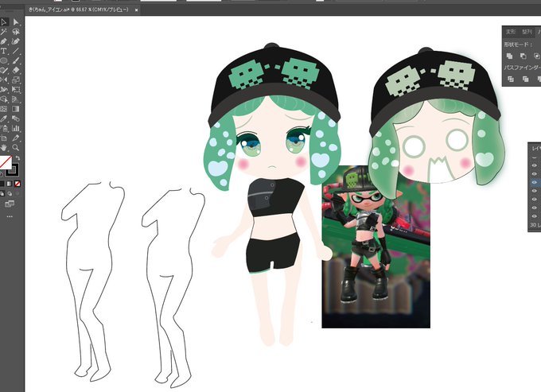Select the Scale tool
This screenshot has height=392, width=541.
tap(16, 80)
